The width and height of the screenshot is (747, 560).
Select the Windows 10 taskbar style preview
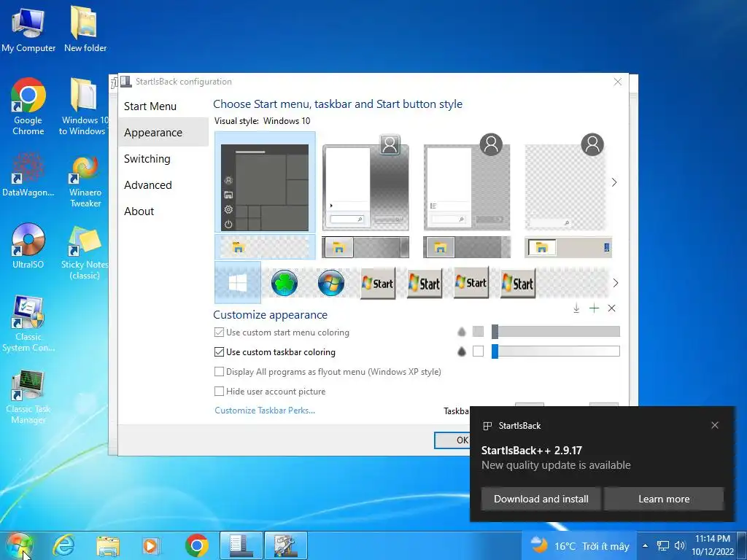coord(265,246)
